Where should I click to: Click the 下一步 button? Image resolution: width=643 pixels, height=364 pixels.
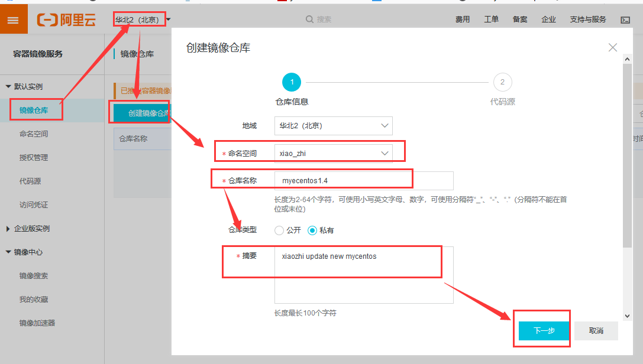coord(544,330)
